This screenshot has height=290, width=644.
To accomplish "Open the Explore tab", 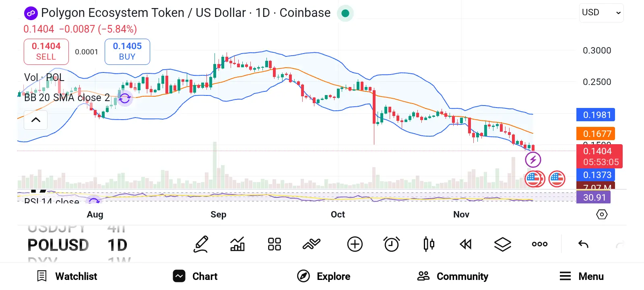I will point(324,276).
